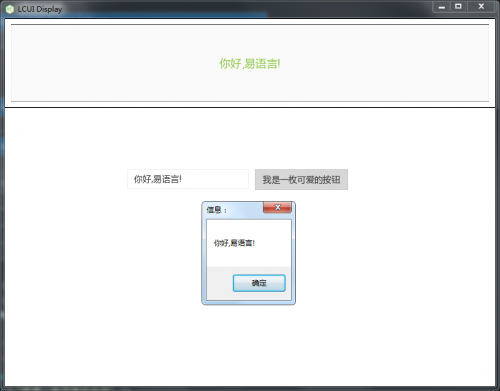The height and width of the screenshot is (391, 500).
Task: Maximize the LCUI Display window
Action: point(459,7)
